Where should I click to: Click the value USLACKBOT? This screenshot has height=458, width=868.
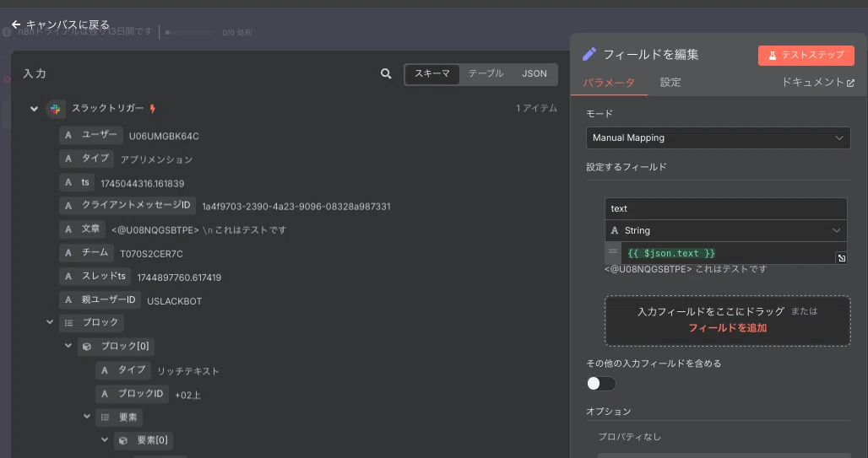point(175,301)
